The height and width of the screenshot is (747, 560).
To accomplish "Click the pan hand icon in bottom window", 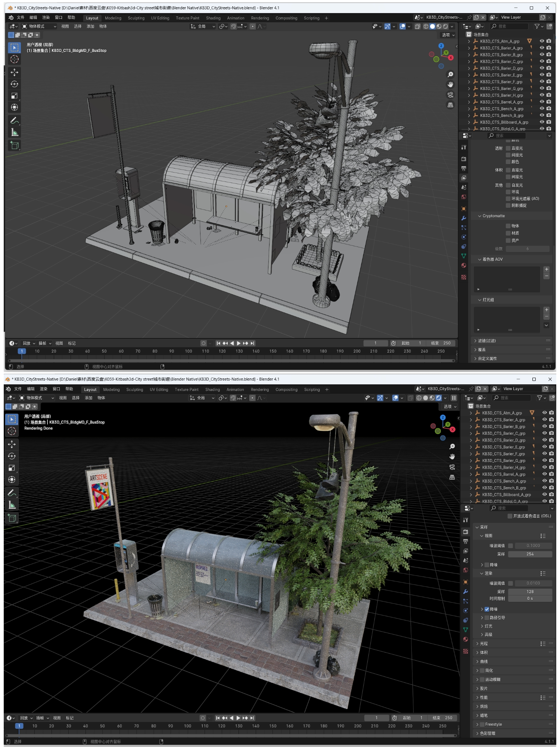I will pos(452,457).
